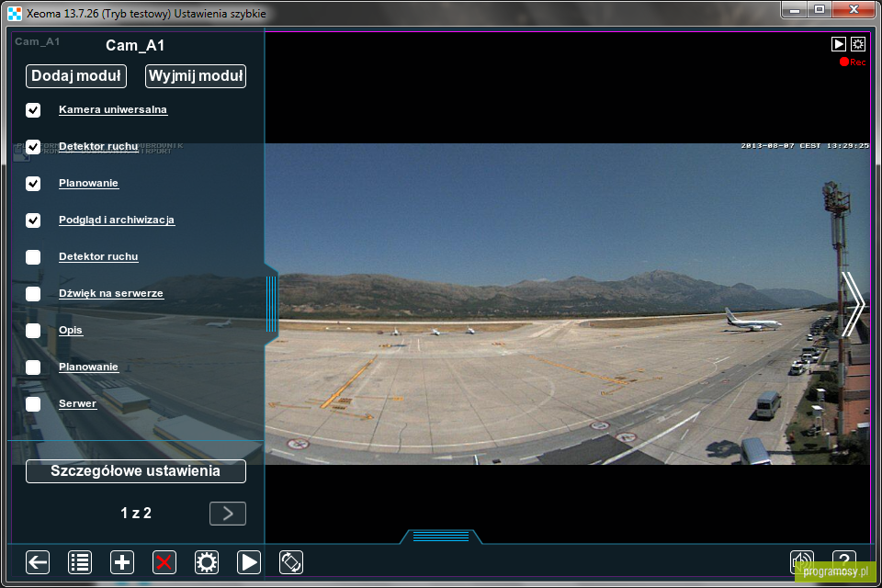Enable Dźwięk na serwerze checkbox
Screen dimensions: 882x588
(33, 294)
